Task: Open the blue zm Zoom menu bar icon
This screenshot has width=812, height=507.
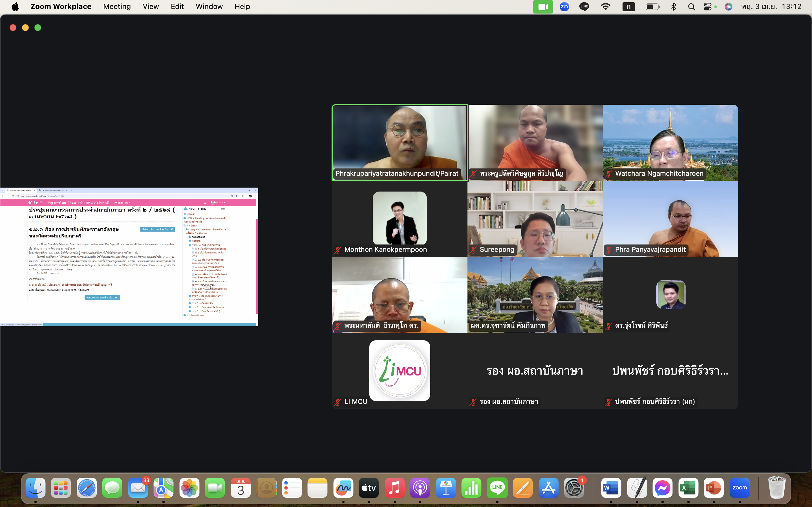Action: (x=564, y=7)
